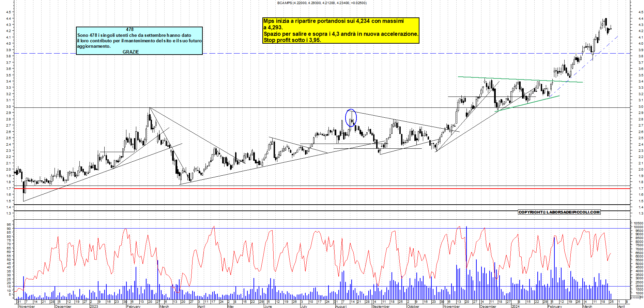This screenshot has height=308, width=644.
Task: Click '2.0' on the right price scale
Action: 641,170
